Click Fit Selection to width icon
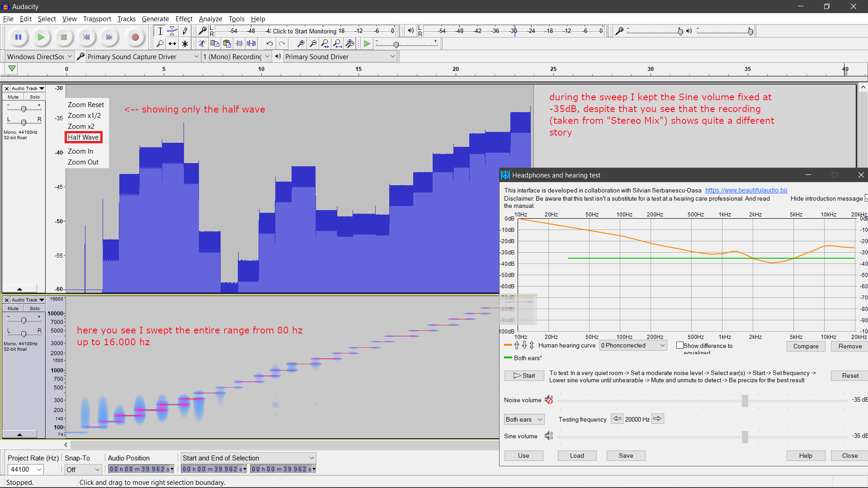Viewport: 868px width, 488px height. tap(325, 44)
